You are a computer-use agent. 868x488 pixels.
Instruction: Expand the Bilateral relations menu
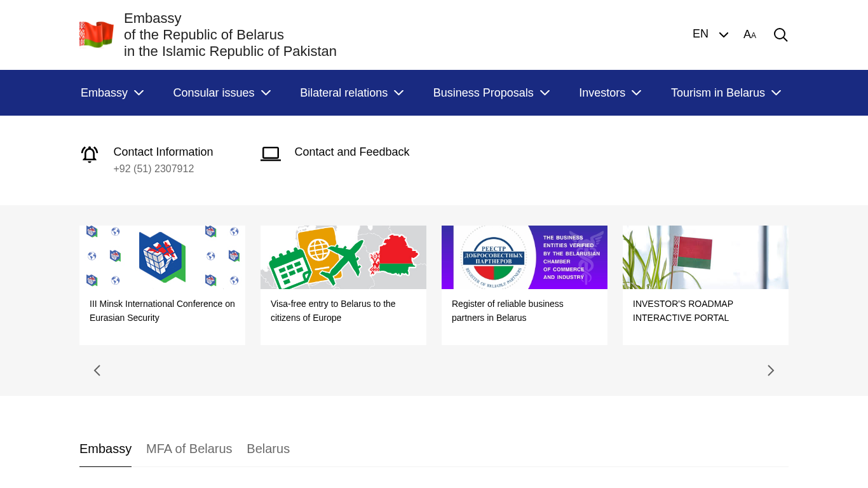coord(351,93)
